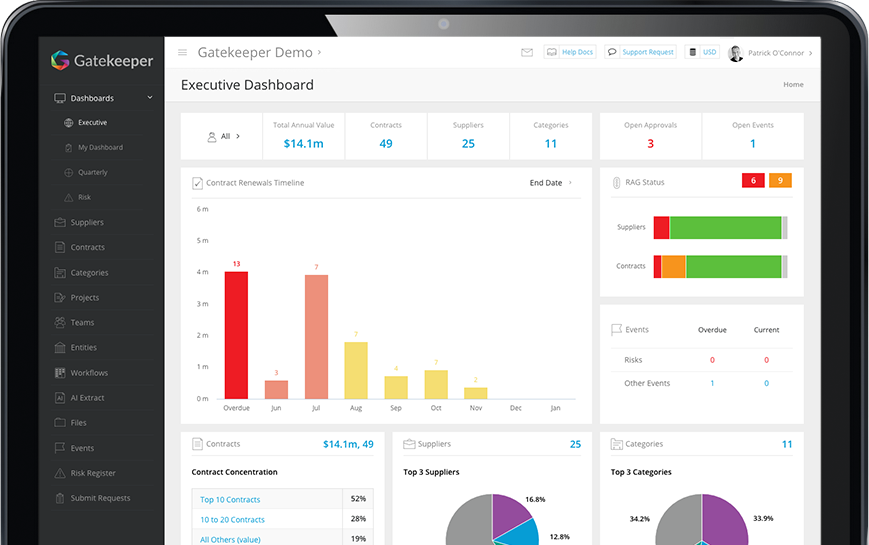This screenshot has width=869, height=545.
Task: Open the mail envelope icon in header
Action: tap(527, 53)
